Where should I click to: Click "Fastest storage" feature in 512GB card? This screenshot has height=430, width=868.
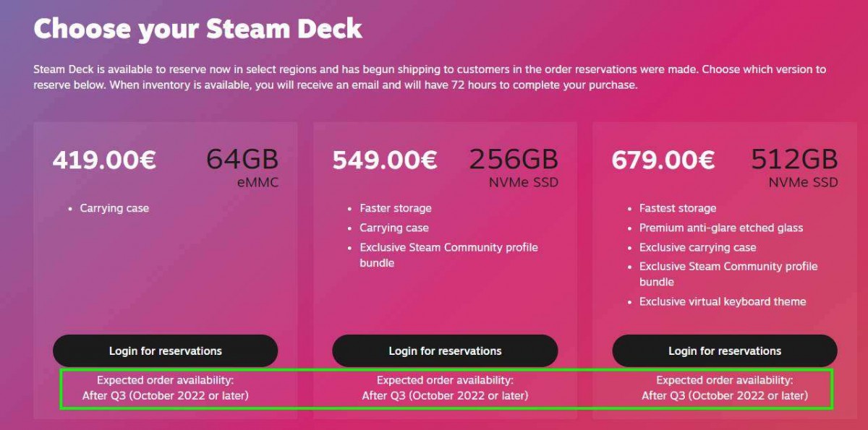point(678,208)
